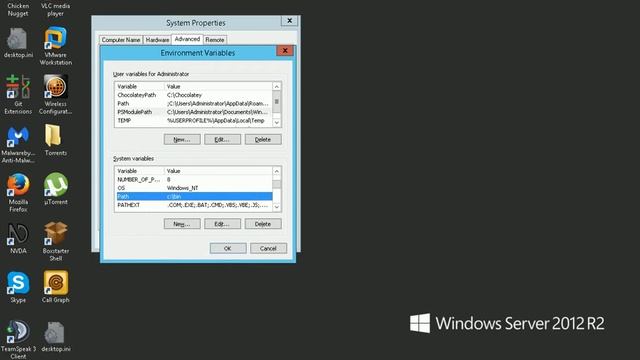Confirm Environment Variables with OK
640x360 pixels.
(228, 248)
